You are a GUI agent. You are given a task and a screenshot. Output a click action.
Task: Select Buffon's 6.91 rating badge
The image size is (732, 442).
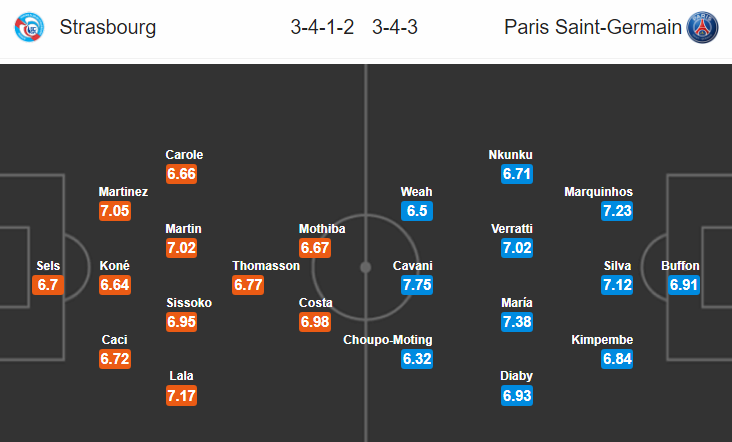(x=685, y=285)
